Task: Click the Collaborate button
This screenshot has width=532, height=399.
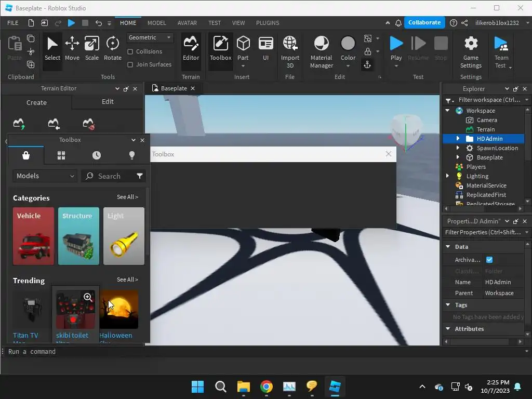Action: tap(424, 22)
